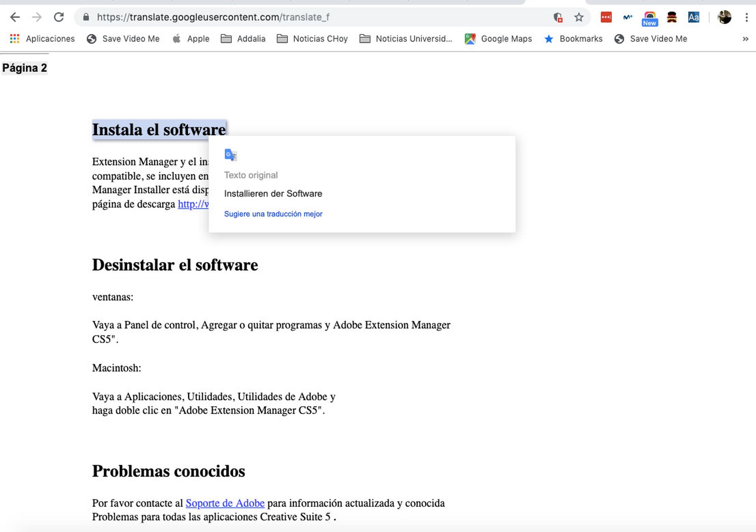Open the Aplicaciones apps shortcut

42,39
